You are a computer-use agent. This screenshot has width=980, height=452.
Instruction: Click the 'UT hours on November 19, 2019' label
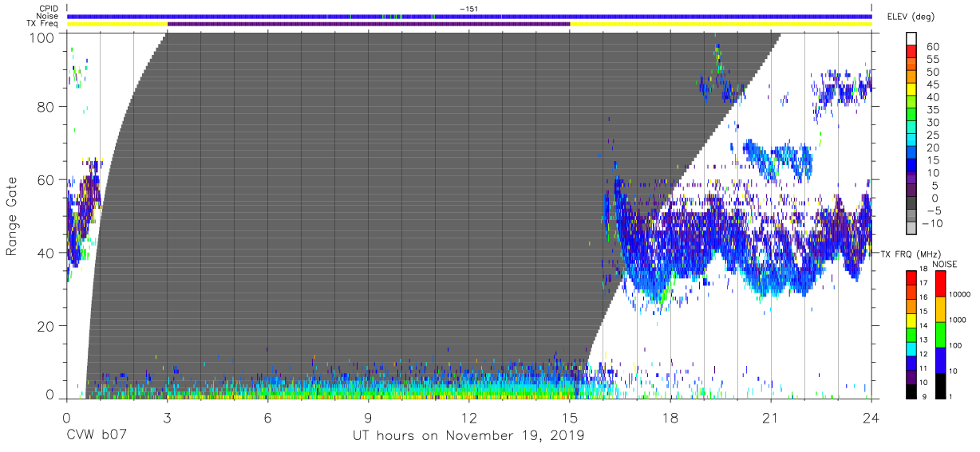pos(469,436)
